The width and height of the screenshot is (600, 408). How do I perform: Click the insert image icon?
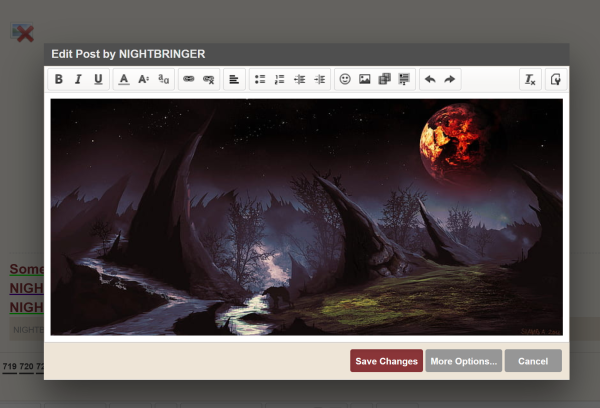coord(365,79)
